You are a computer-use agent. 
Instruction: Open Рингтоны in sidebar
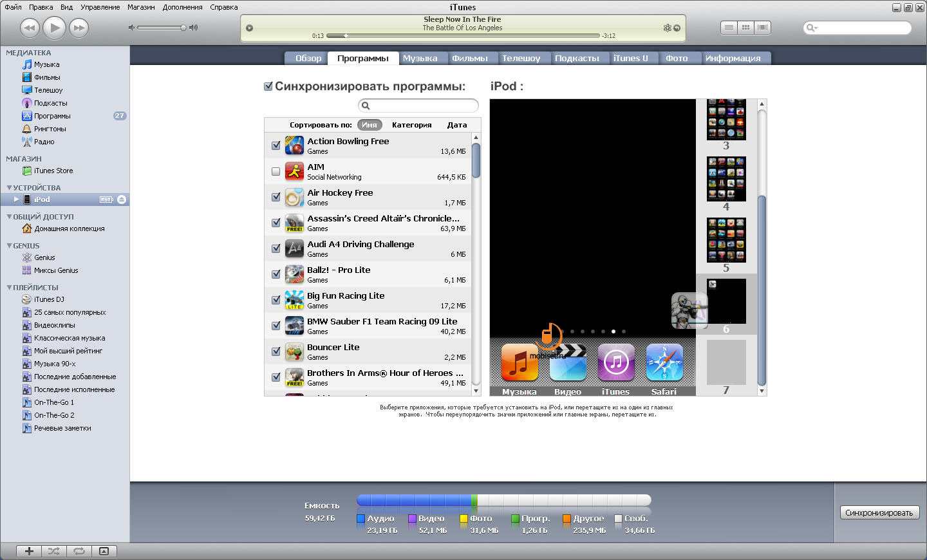pos(50,129)
